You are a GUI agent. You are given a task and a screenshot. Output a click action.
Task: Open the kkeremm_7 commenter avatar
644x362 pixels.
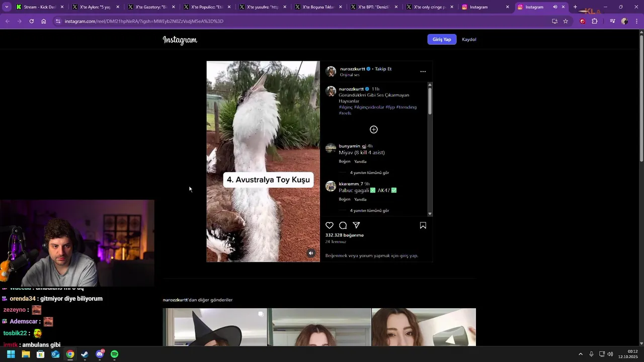coord(331,186)
